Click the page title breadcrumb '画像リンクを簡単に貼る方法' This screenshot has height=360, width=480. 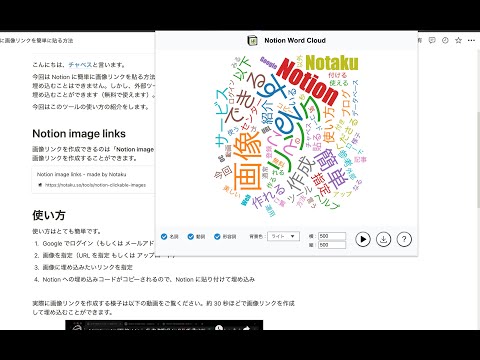37,41
